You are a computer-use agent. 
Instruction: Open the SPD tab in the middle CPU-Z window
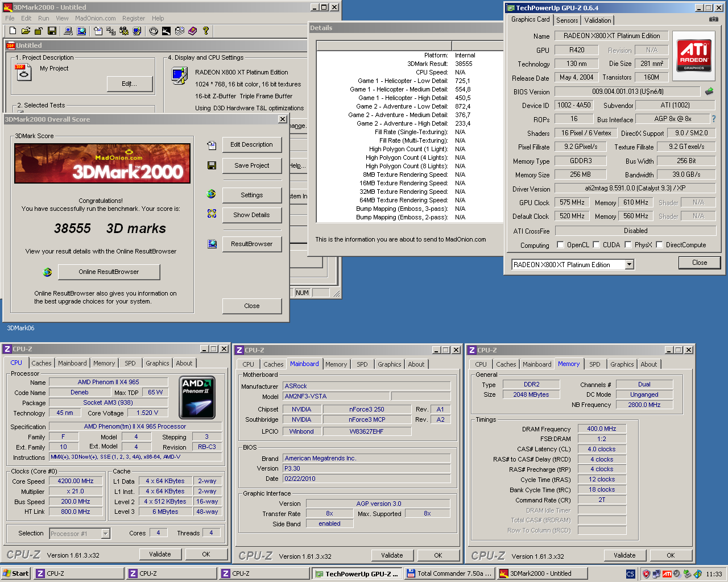coord(362,364)
